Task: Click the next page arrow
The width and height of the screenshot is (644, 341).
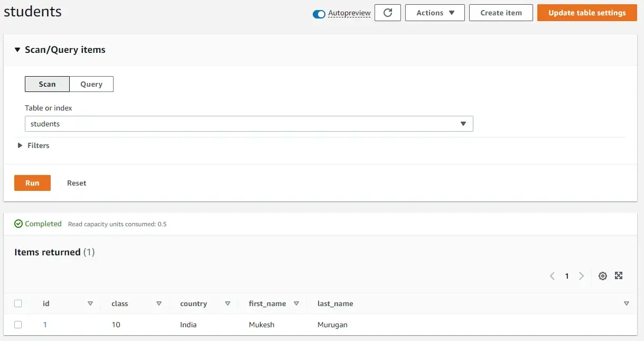Action: (582, 275)
